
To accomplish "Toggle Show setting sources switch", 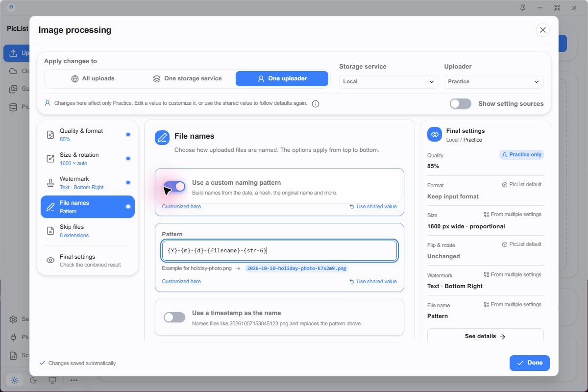I will click(x=461, y=103).
